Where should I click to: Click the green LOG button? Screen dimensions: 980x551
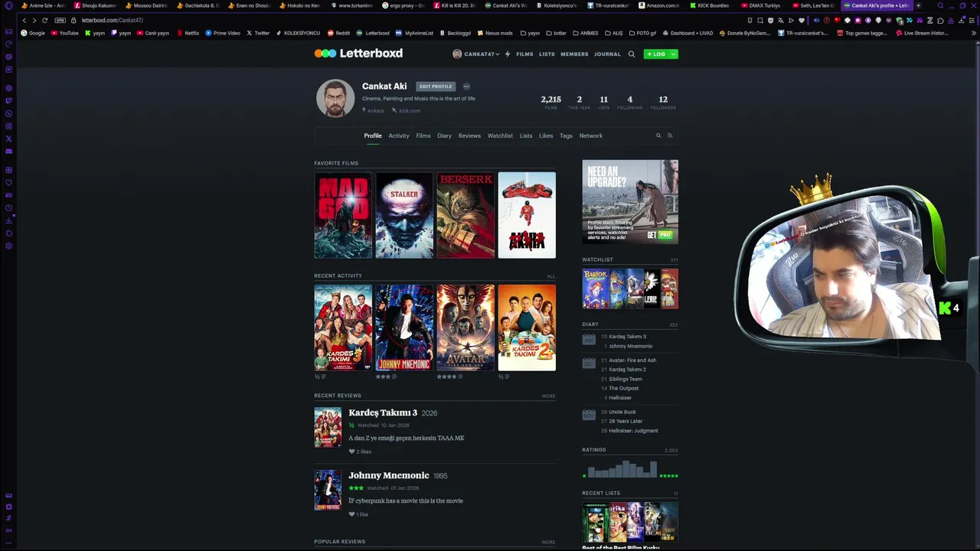[x=656, y=54]
